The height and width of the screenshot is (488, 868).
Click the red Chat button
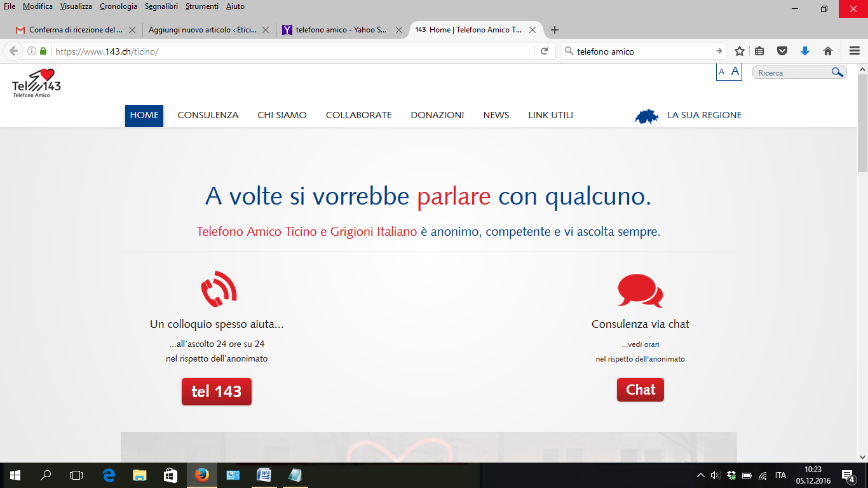[641, 390]
